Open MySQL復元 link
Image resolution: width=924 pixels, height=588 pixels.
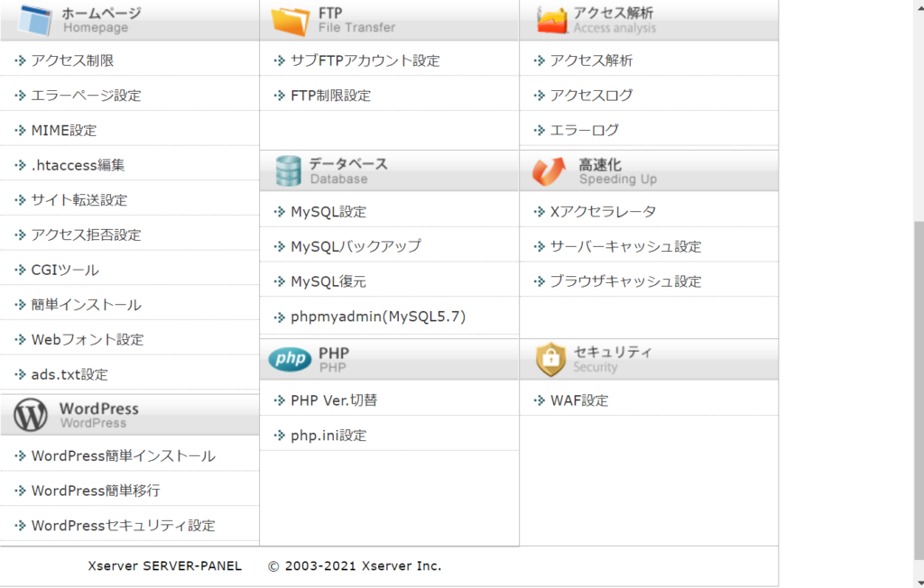[328, 281]
